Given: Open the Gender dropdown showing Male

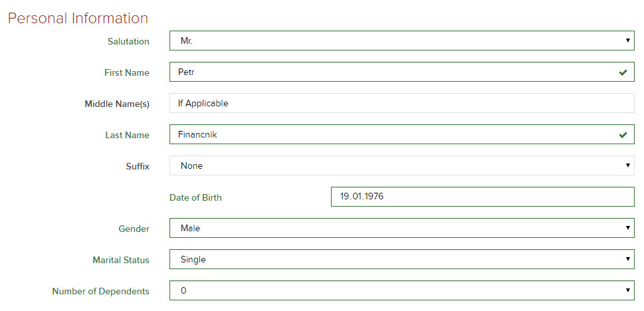Looking at the screenshot, I should [x=401, y=228].
